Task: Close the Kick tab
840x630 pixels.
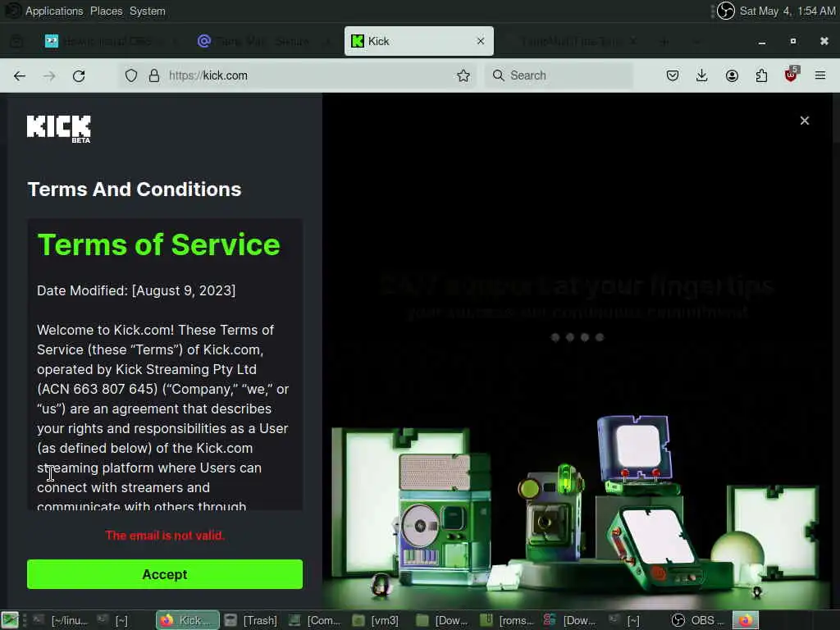Action: (x=481, y=41)
